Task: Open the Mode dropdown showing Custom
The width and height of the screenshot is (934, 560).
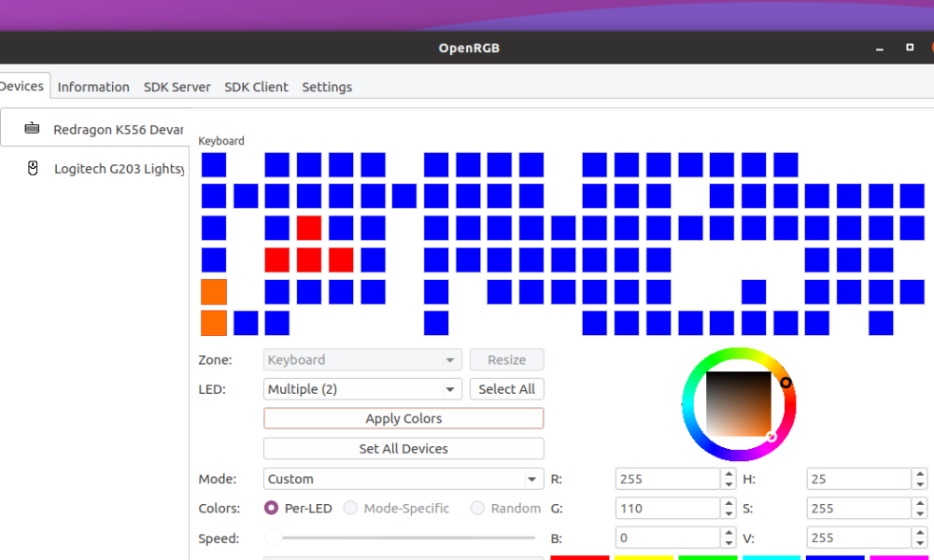Action: [x=403, y=479]
